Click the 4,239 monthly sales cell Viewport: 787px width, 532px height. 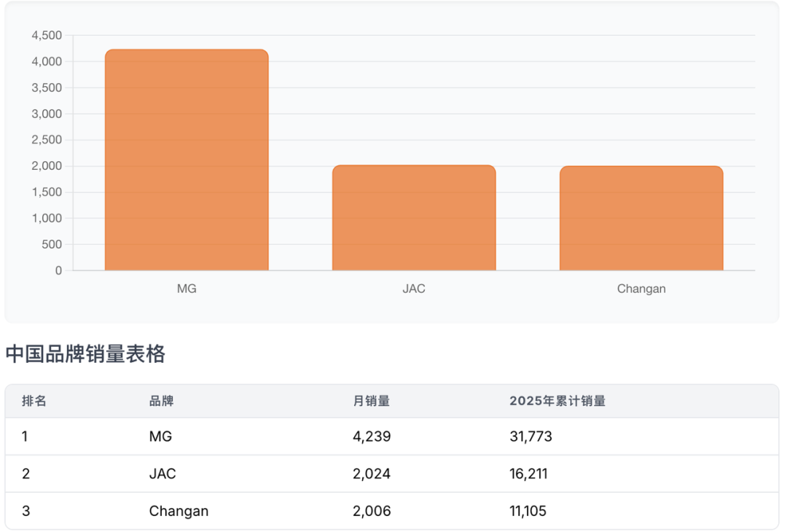tap(372, 437)
